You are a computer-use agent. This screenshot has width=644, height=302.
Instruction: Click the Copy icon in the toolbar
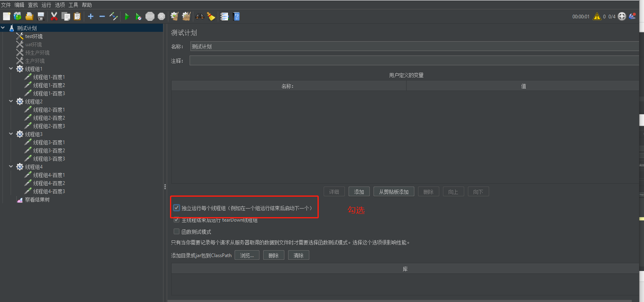click(66, 16)
